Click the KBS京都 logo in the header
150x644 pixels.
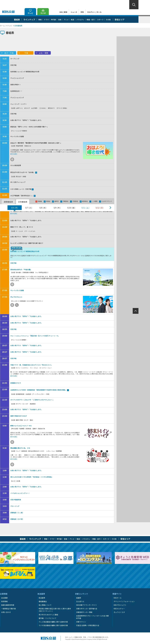(8, 12)
